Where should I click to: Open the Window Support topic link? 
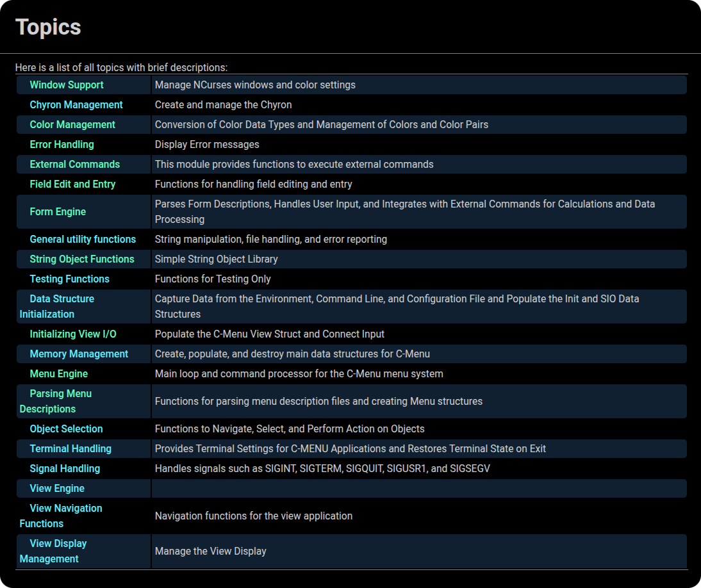(x=67, y=85)
